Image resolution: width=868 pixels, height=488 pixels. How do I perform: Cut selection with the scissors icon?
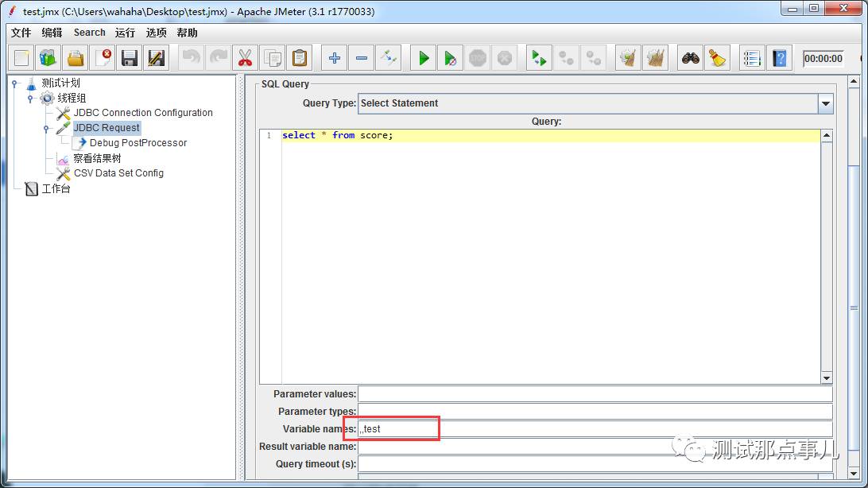[246, 58]
